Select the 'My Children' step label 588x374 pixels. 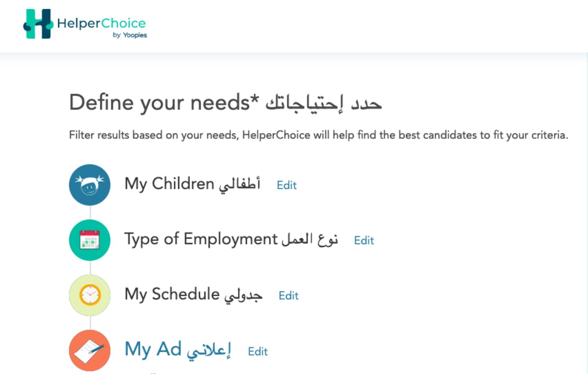click(169, 184)
